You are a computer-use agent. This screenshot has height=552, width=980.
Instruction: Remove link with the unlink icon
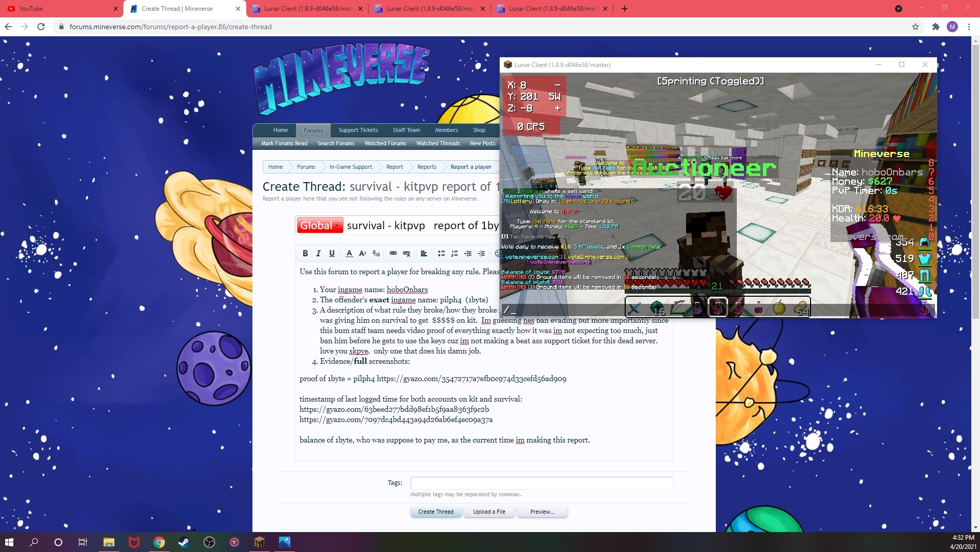point(407,253)
